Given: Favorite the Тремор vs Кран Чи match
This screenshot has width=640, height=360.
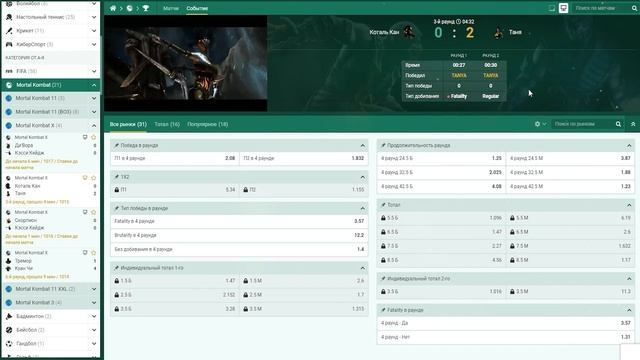Looking at the screenshot, I should point(93,253).
